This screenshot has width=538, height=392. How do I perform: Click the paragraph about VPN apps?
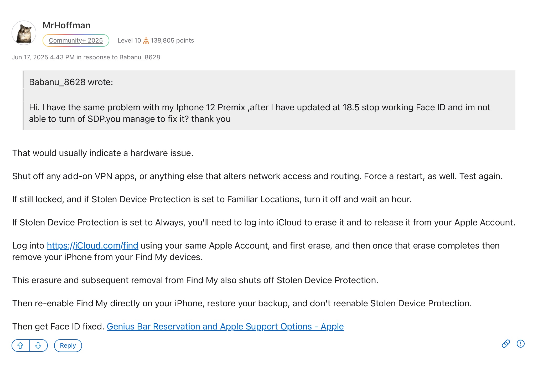[x=257, y=176]
